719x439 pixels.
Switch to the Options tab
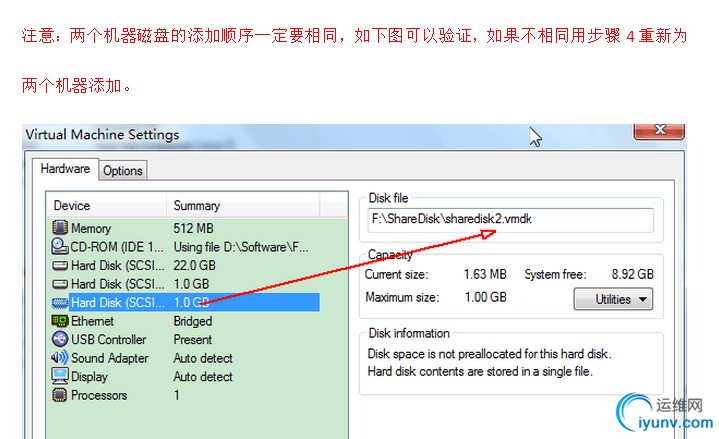tap(122, 171)
